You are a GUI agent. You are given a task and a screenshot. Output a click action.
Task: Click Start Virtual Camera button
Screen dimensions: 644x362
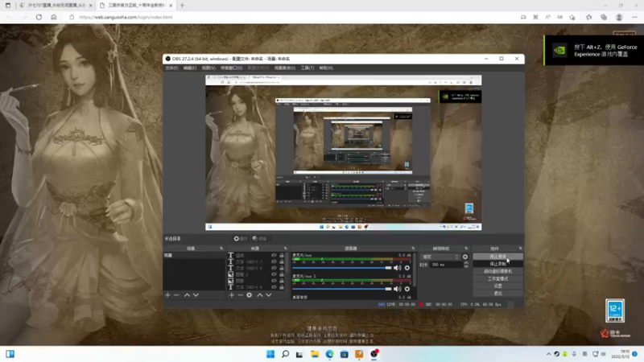(497, 271)
